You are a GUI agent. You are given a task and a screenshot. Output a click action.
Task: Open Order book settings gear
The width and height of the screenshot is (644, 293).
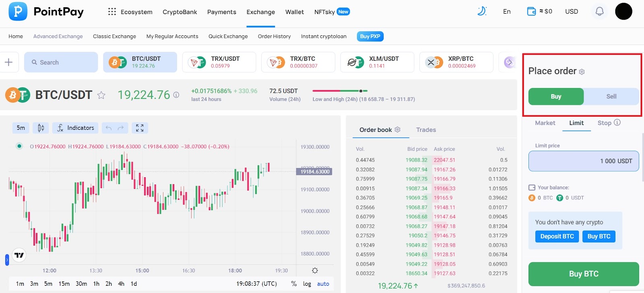coord(398,129)
